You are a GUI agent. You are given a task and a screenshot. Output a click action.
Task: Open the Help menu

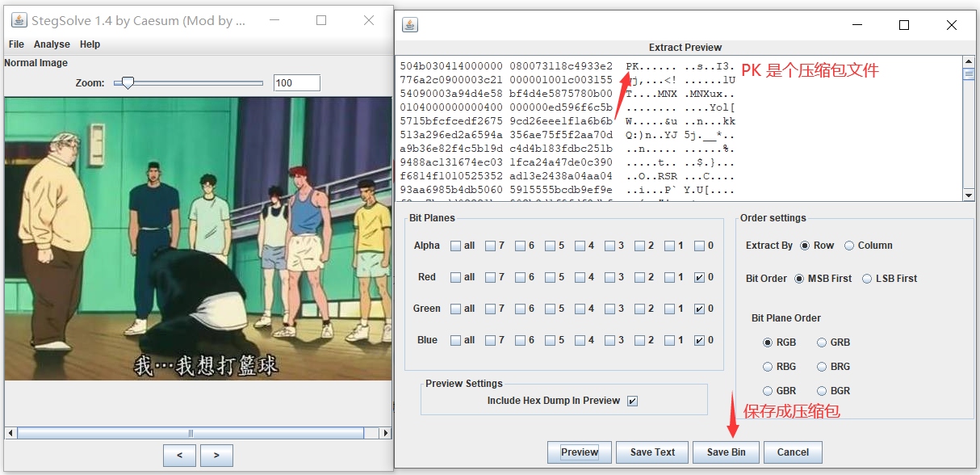[90, 44]
